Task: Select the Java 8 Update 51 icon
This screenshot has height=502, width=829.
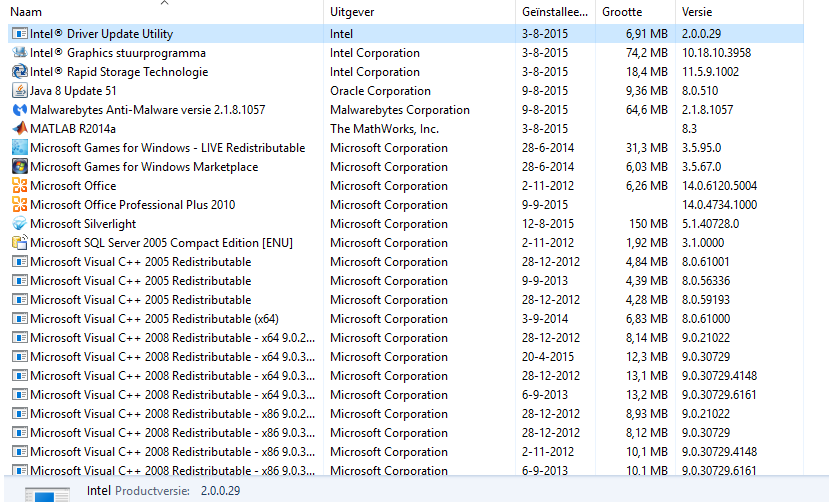Action: (x=20, y=91)
